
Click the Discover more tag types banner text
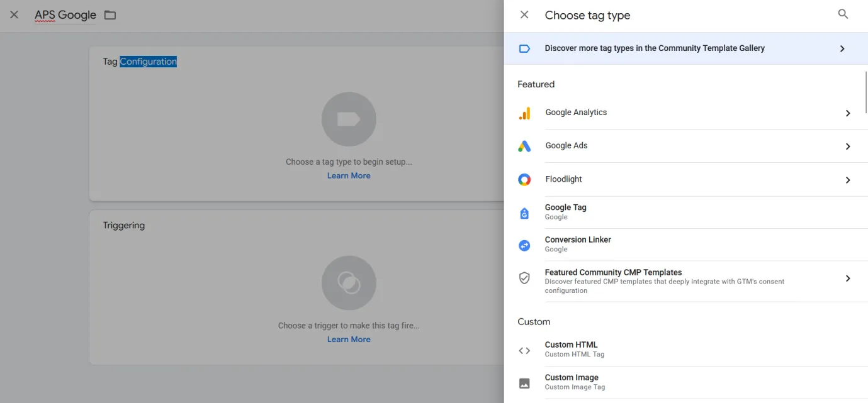click(655, 48)
